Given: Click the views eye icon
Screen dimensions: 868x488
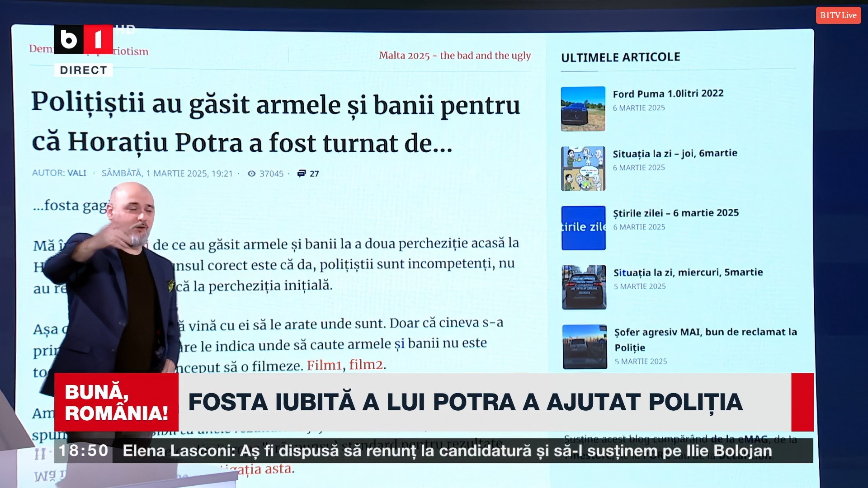Looking at the screenshot, I should [252, 174].
